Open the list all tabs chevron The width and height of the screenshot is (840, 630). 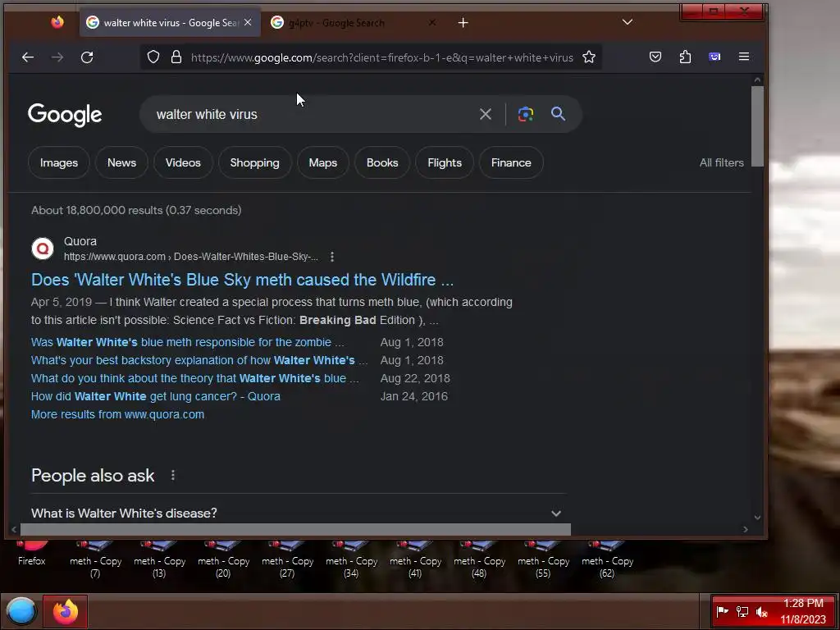[x=628, y=22]
